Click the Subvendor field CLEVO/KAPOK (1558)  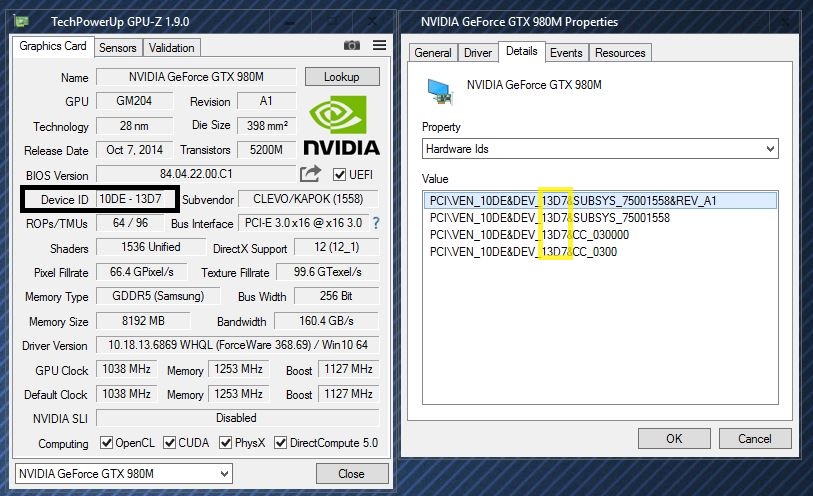(308, 199)
